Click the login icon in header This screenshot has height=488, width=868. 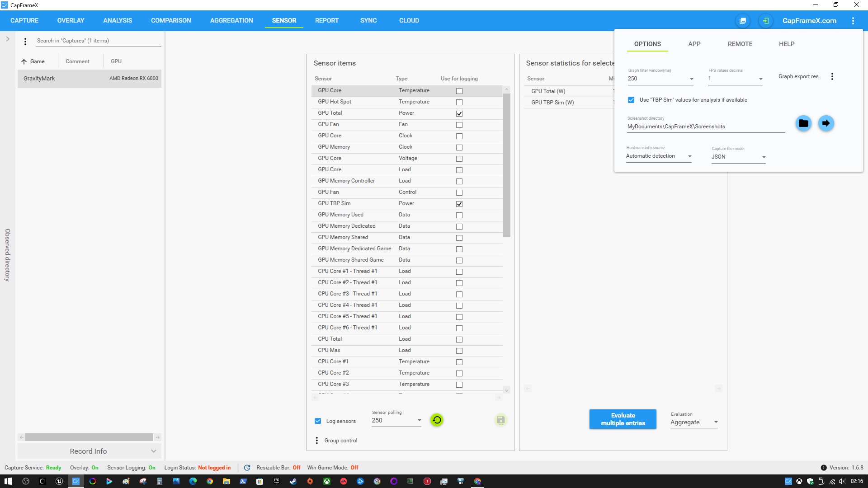(x=765, y=21)
